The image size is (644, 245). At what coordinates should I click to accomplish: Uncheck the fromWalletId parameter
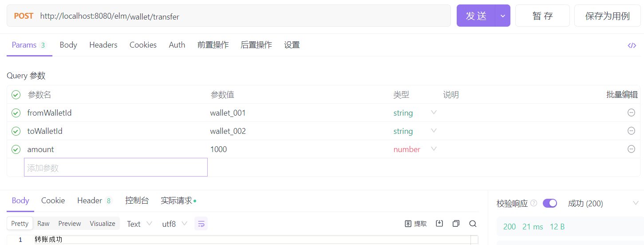[x=16, y=113]
